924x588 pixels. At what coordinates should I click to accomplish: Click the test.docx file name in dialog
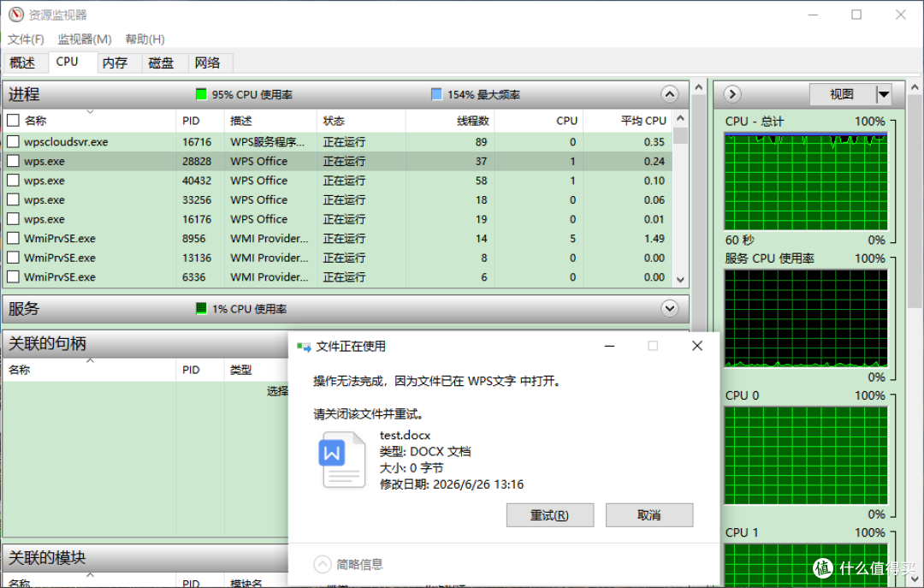[405, 436]
